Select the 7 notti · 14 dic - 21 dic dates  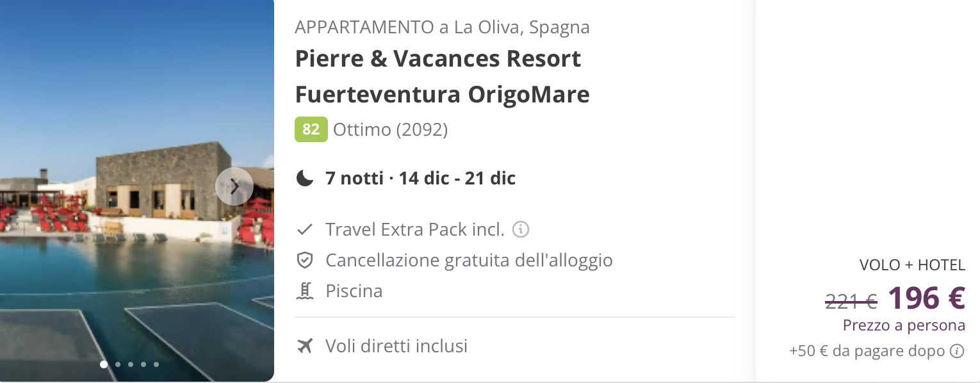[420, 178]
